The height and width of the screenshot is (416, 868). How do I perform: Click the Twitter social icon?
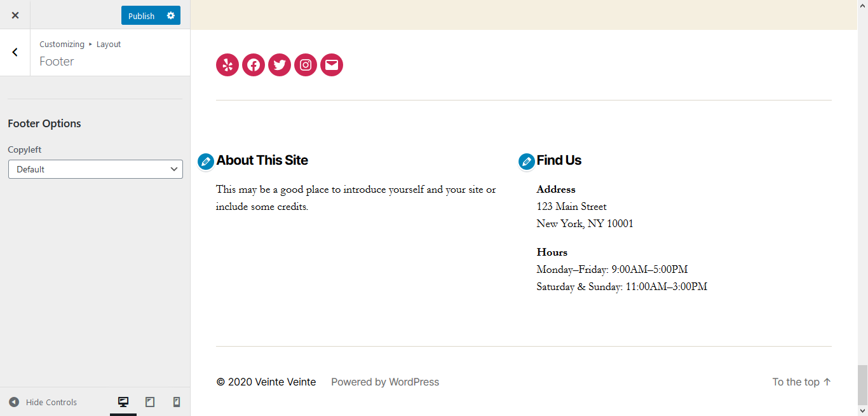coord(280,65)
